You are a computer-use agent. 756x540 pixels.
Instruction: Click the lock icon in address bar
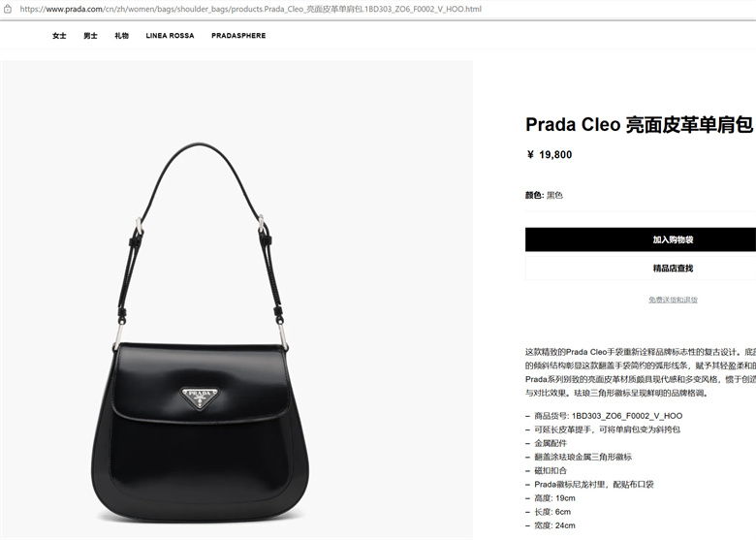pos(8,9)
